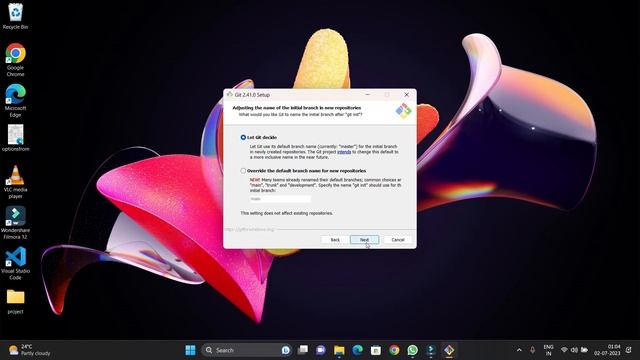Cancel the Git Setup installer
Image resolution: width=640 pixels, height=360 pixels.
click(x=398, y=240)
